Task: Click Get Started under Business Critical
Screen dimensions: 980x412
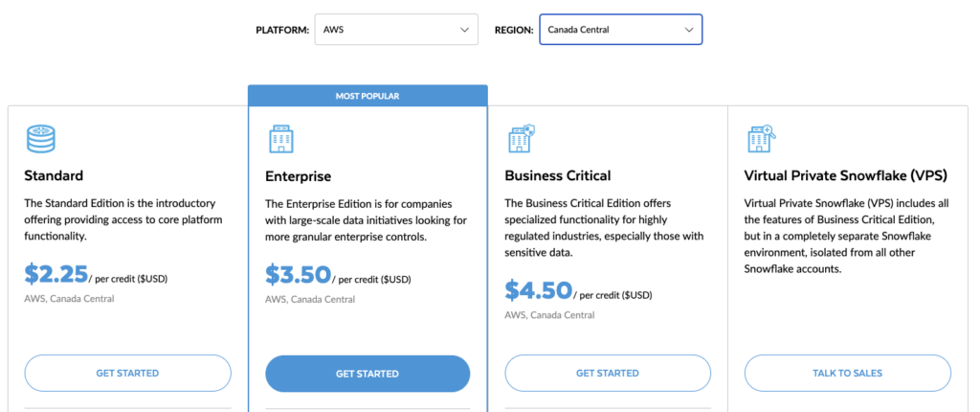Action: tap(608, 373)
